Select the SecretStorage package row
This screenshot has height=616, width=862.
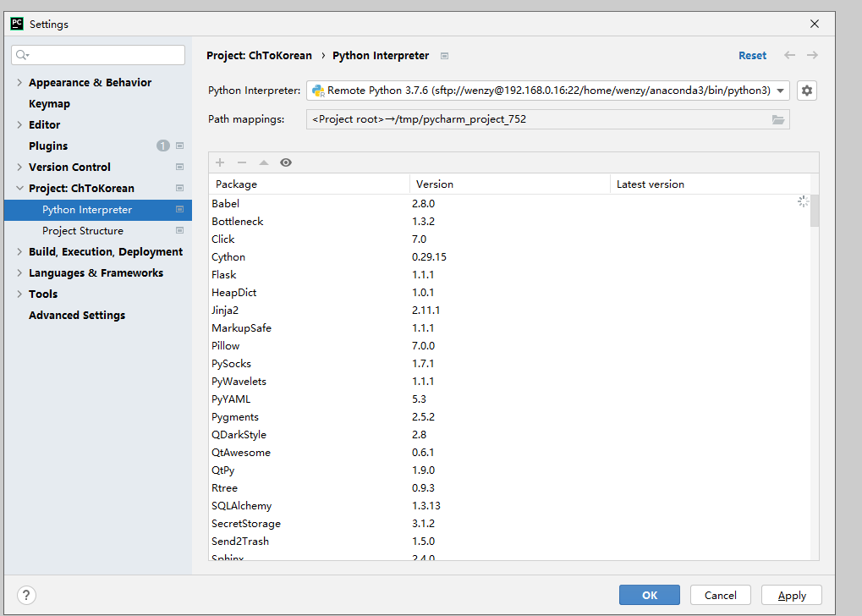click(509, 524)
